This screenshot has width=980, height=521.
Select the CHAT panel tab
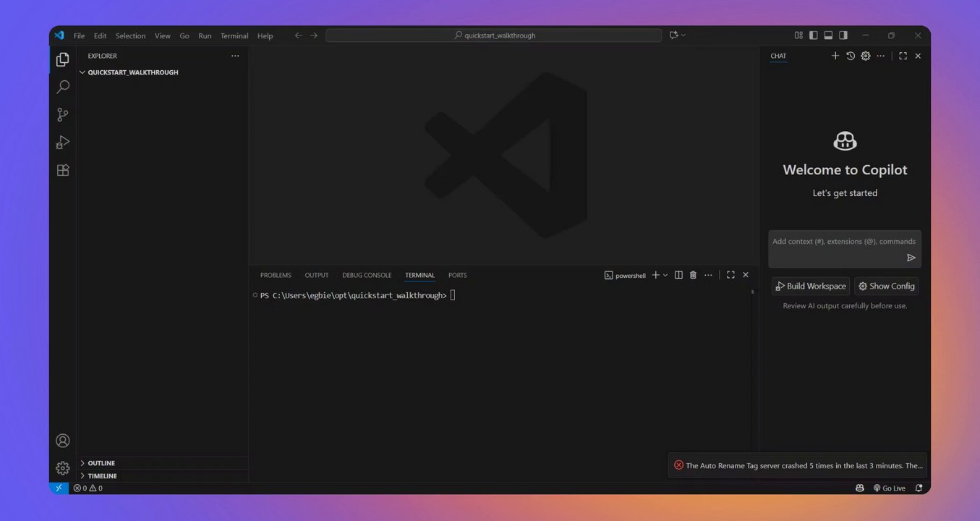tap(778, 56)
